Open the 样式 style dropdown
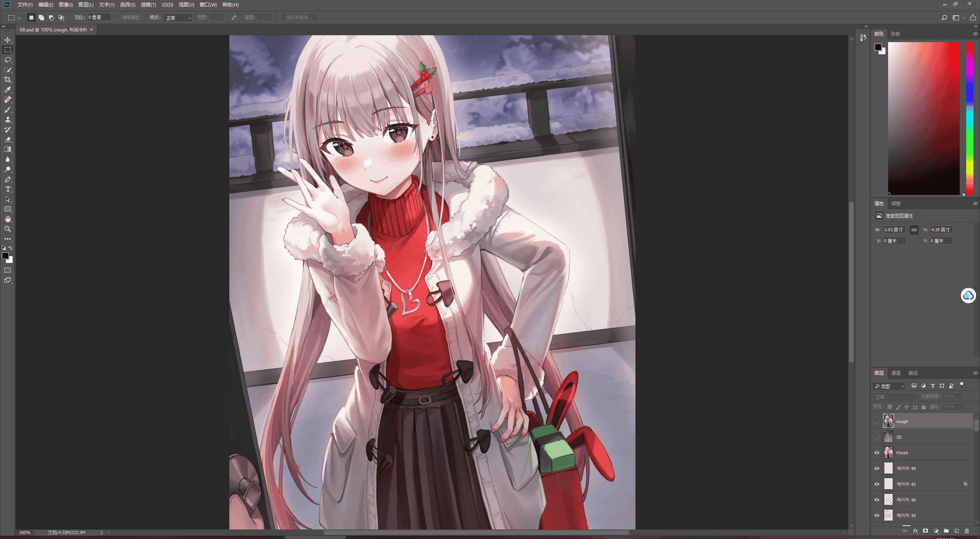980x539 pixels. click(x=178, y=18)
